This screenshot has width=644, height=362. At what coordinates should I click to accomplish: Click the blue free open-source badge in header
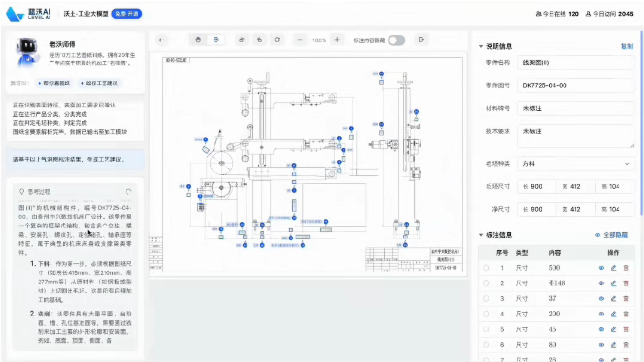[x=127, y=14]
